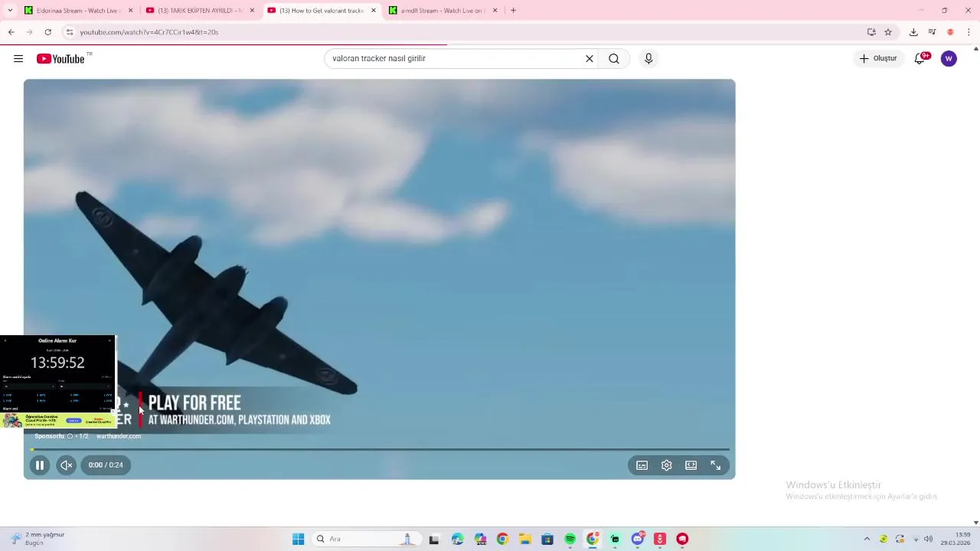Viewport: 980px width, 551px height.
Task: Open media control playlist icon
Action: tap(932, 32)
